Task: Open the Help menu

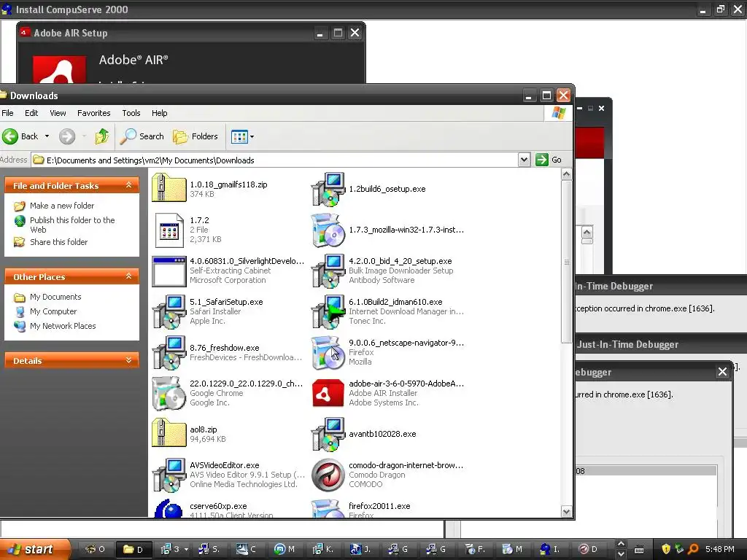Action: pos(160,113)
